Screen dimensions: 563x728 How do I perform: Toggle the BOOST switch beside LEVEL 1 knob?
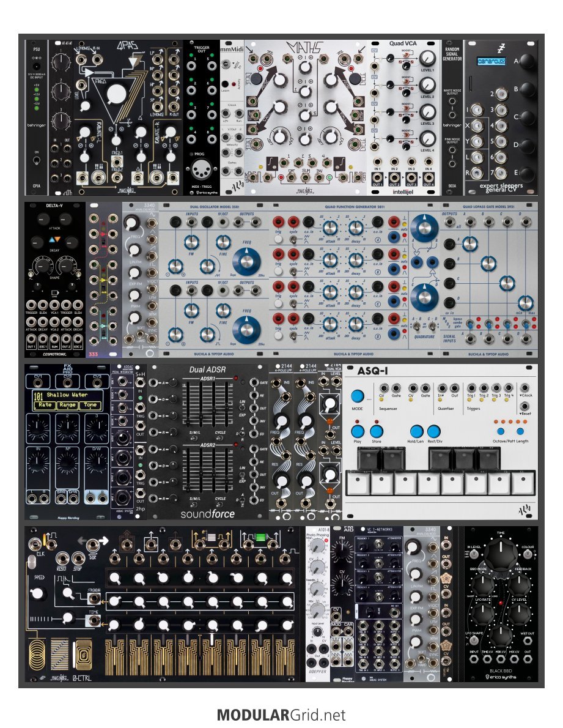pos(408,56)
